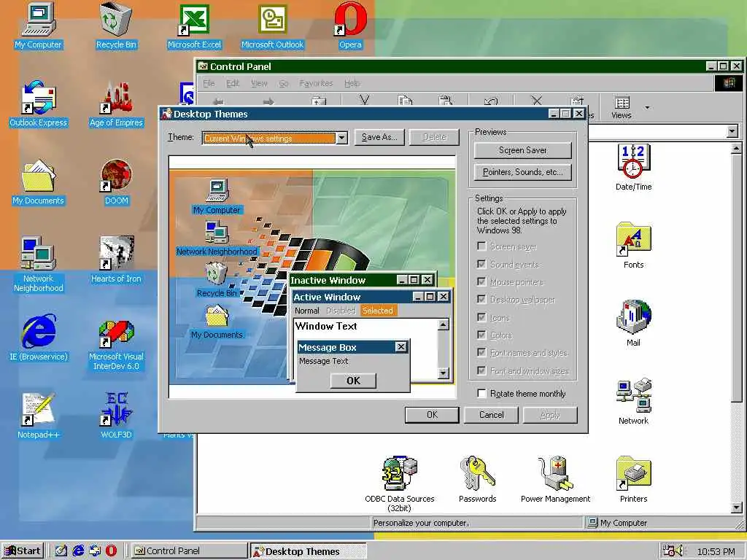The width and height of the screenshot is (747, 560).
Task: Open the File menu in Control Panel
Action: [209, 83]
